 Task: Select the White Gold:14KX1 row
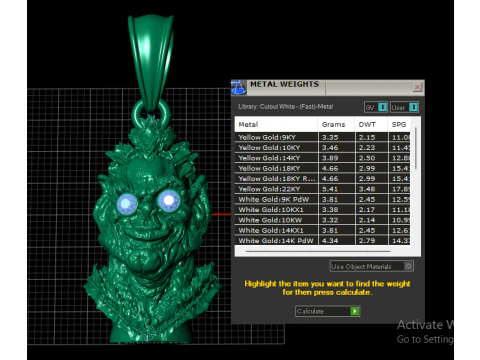[323, 230]
